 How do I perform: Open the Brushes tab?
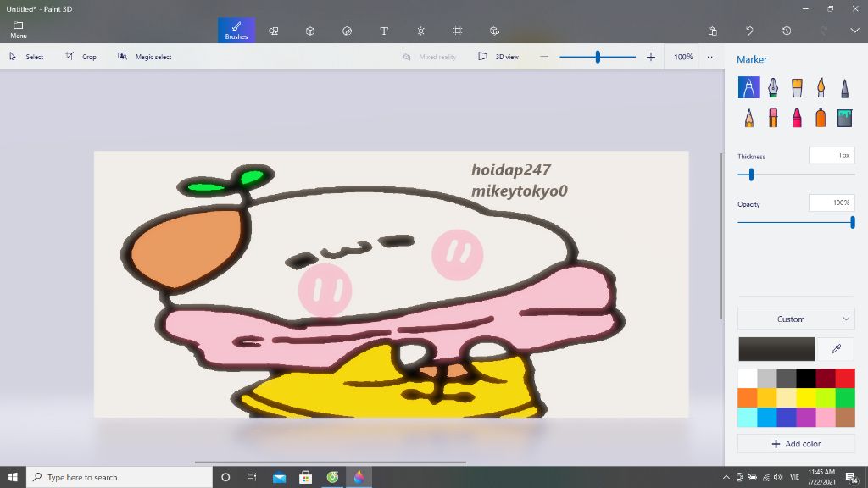click(236, 30)
